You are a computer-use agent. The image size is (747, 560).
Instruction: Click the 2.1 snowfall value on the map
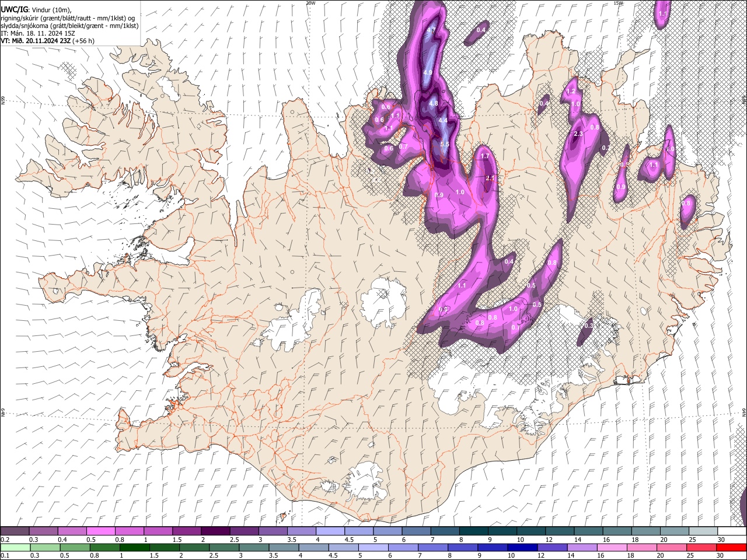490,178
